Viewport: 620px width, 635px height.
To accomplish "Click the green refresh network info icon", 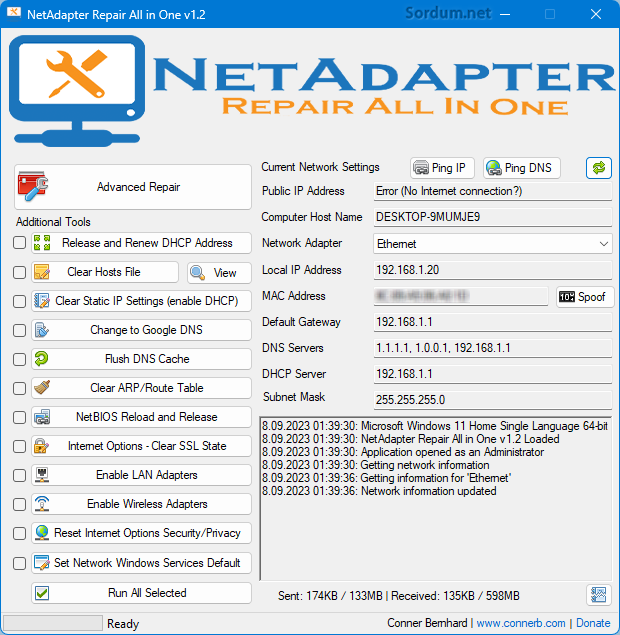I will [599, 168].
